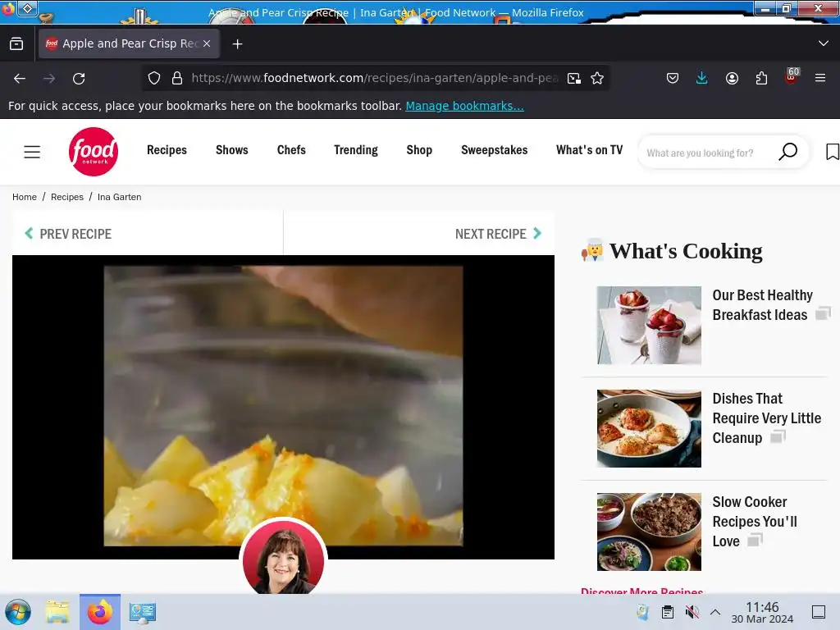Open the Shows navigation menu
Screen dimensions: 840x630
(232, 150)
